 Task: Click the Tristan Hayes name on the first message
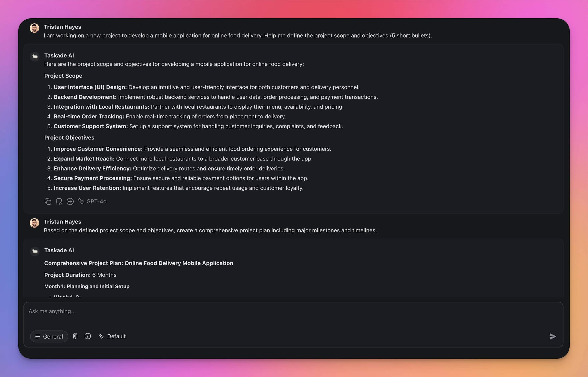(x=62, y=27)
